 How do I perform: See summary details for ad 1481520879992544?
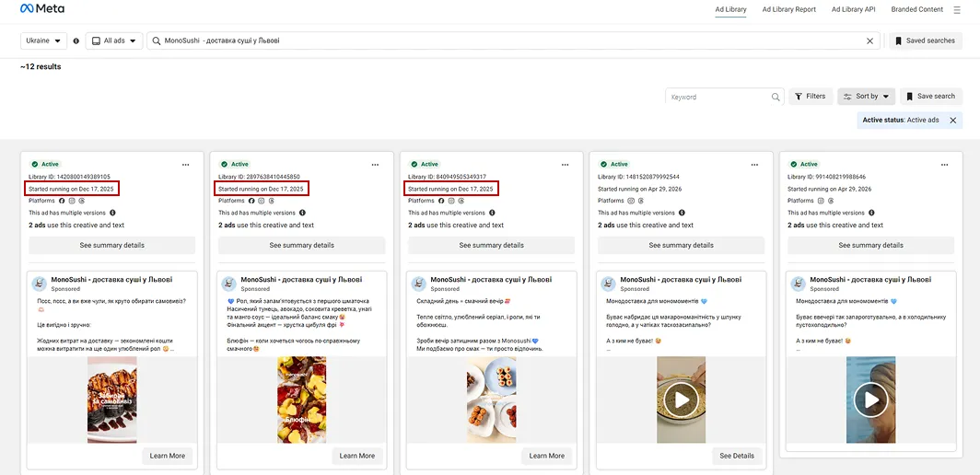(x=682, y=245)
